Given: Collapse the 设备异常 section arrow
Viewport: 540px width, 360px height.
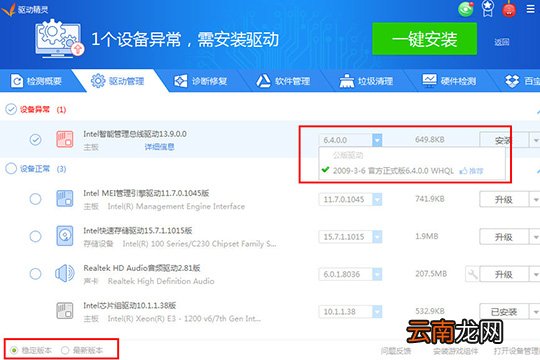Looking at the screenshot, I should (538, 112).
